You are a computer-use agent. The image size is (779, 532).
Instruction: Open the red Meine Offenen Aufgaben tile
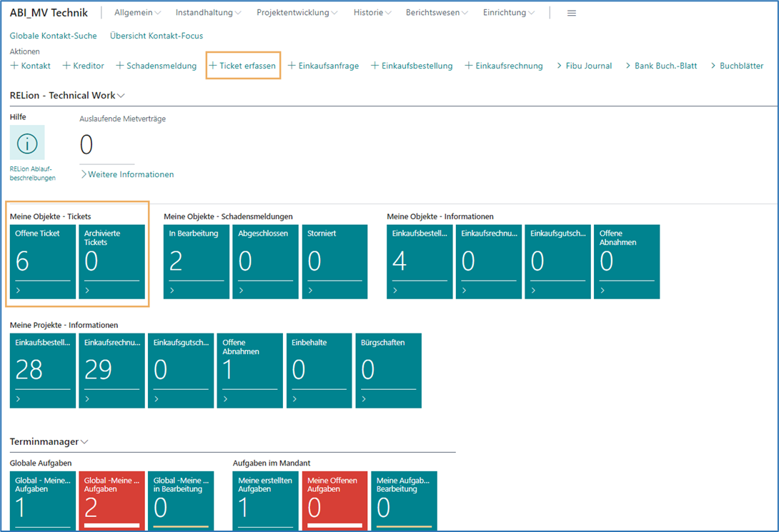(334, 499)
